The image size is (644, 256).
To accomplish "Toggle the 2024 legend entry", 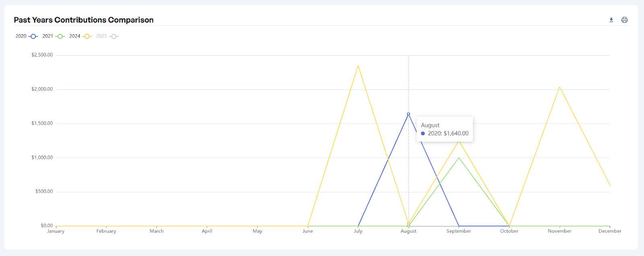I will [x=80, y=36].
